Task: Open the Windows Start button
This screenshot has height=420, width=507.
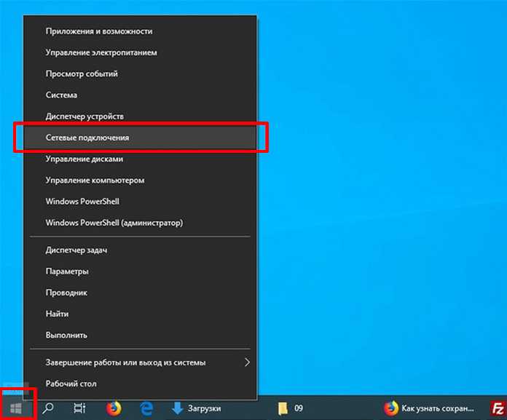Action: [16, 408]
